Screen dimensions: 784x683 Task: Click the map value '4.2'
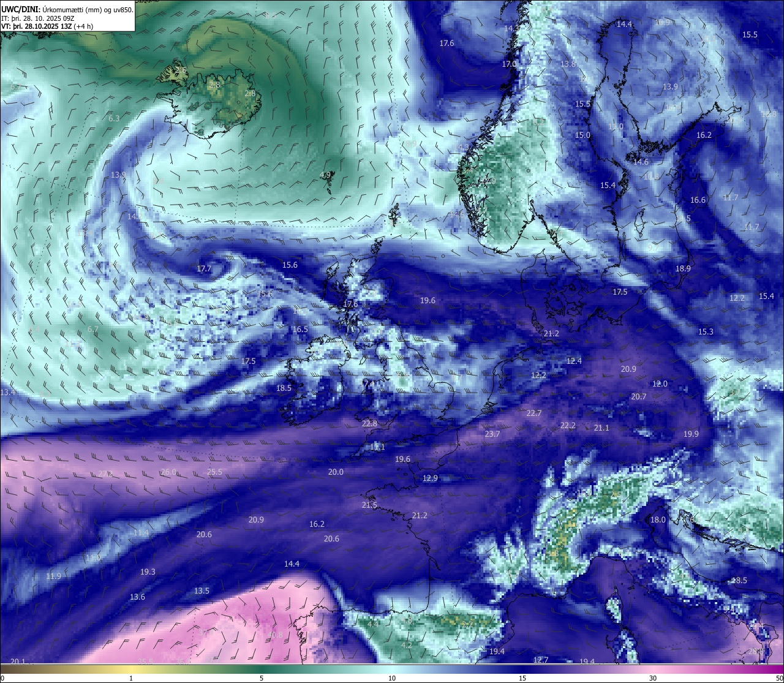point(406,645)
